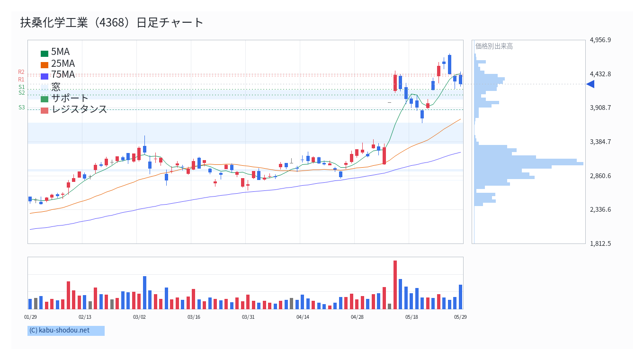Click the 02/13 date axis label
This screenshot has width=644, height=360.
[x=85, y=317]
